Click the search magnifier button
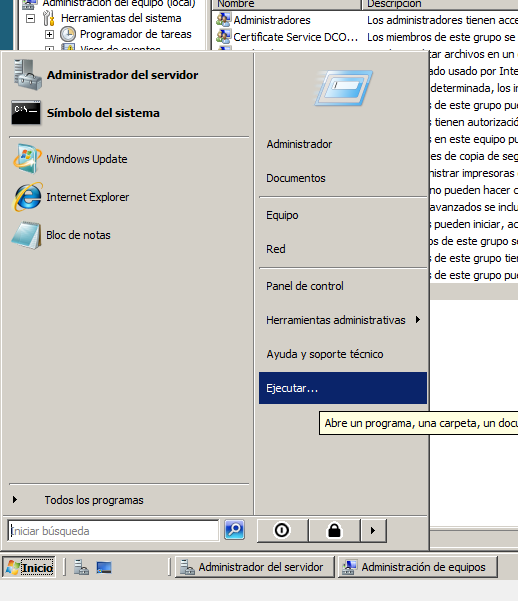This screenshot has height=601, width=518. tap(234, 530)
